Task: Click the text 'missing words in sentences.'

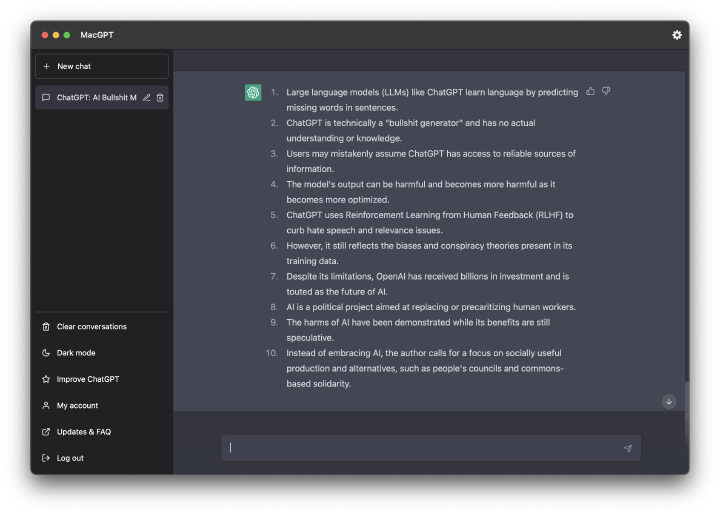Action: pyautogui.click(x=342, y=107)
